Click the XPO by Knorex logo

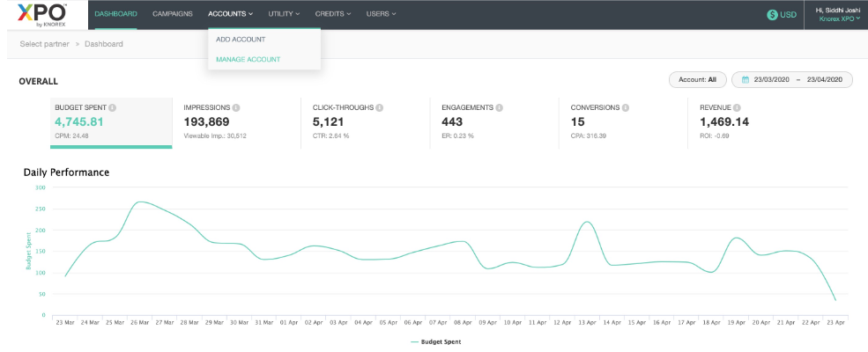tap(41, 14)
